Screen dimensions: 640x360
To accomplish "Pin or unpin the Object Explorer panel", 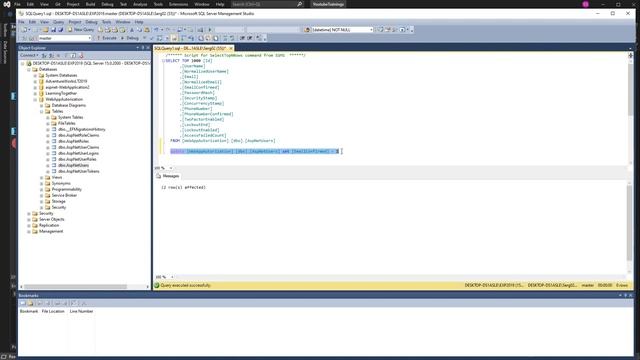I will (x=142, y=48).
